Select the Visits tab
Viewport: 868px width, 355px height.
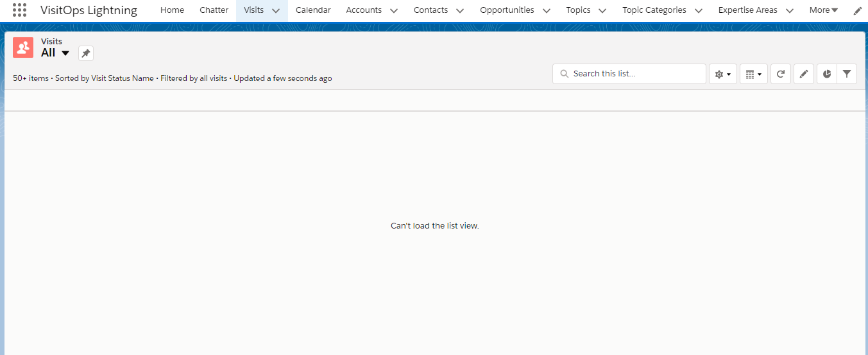coord(254,10)
